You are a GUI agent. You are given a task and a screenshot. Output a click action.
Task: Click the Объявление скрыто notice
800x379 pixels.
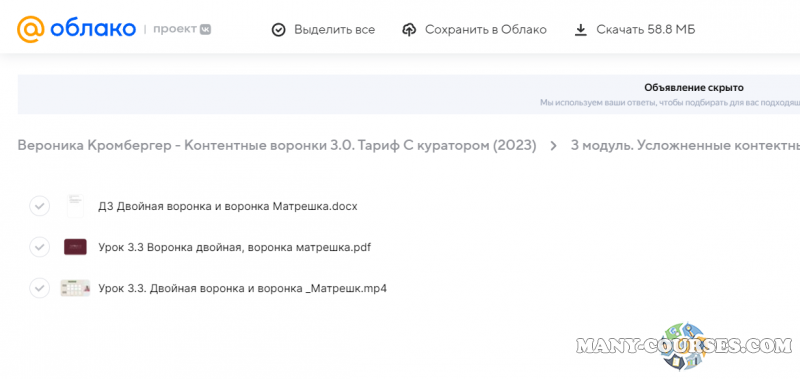click(693, 87)
